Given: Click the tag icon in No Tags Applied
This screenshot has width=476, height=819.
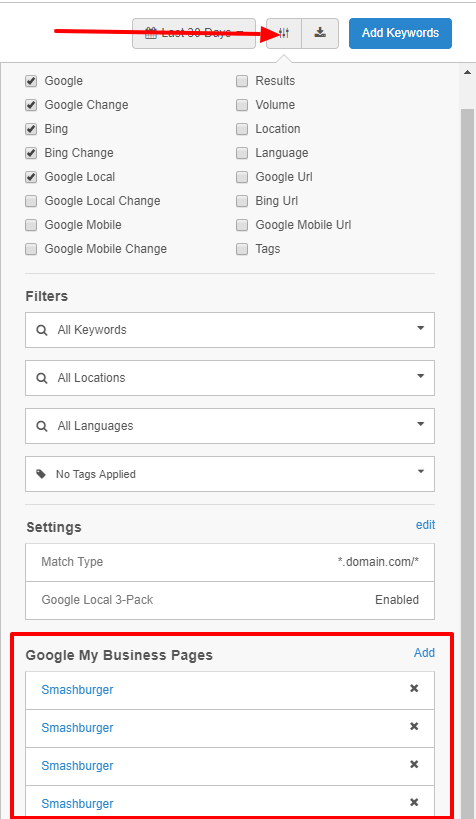Looking at the screenshot, I should pos(41,474).
